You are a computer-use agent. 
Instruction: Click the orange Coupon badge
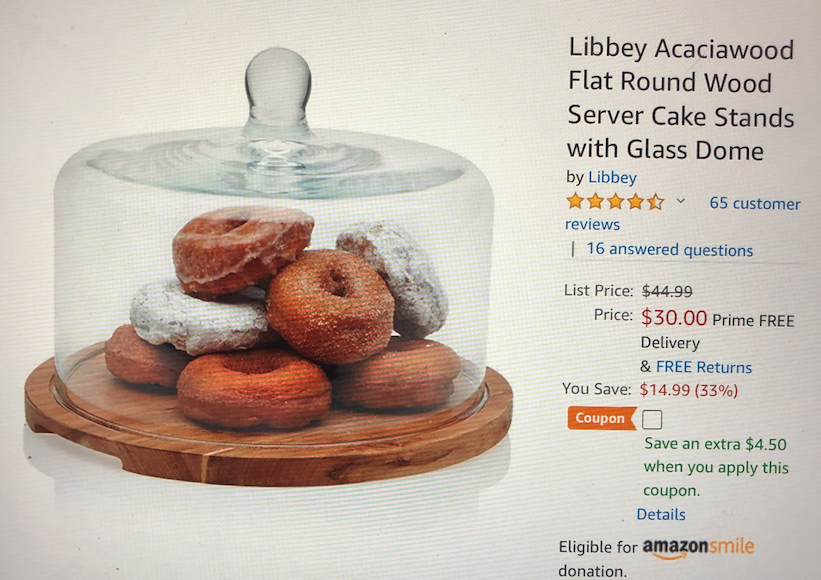pos(602,418)
